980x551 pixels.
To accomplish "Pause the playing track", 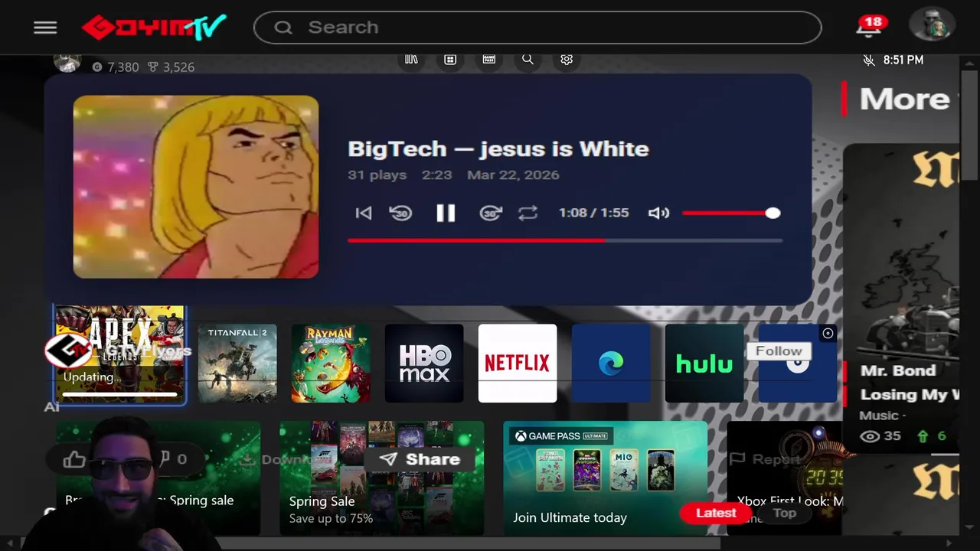I will pos(446,214).
